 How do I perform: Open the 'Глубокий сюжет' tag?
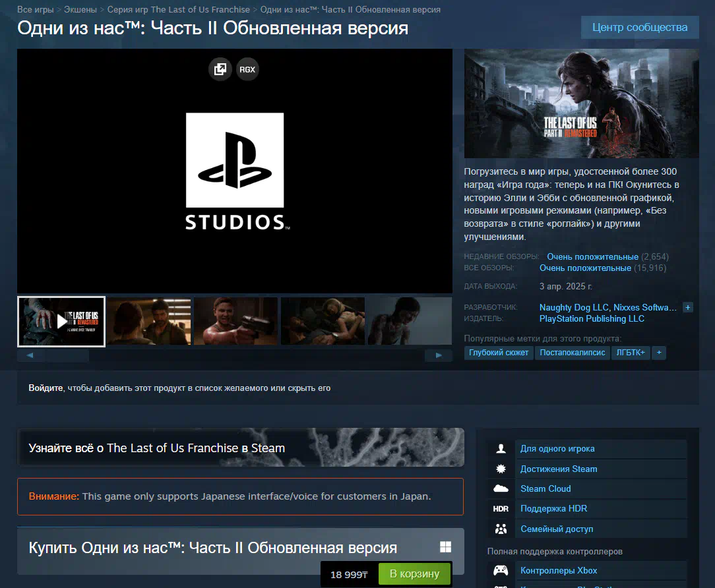pos(499,353)
